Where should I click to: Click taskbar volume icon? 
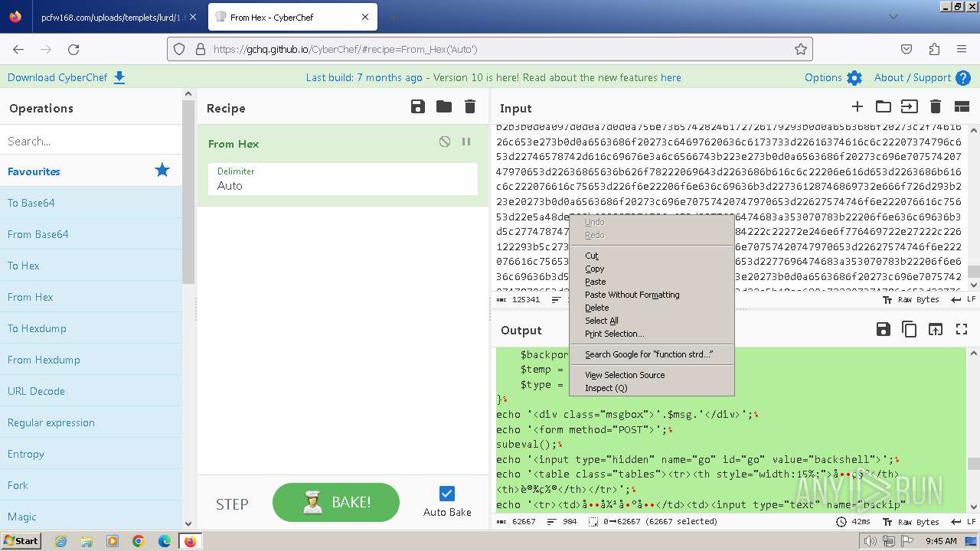tap(870, 541)
